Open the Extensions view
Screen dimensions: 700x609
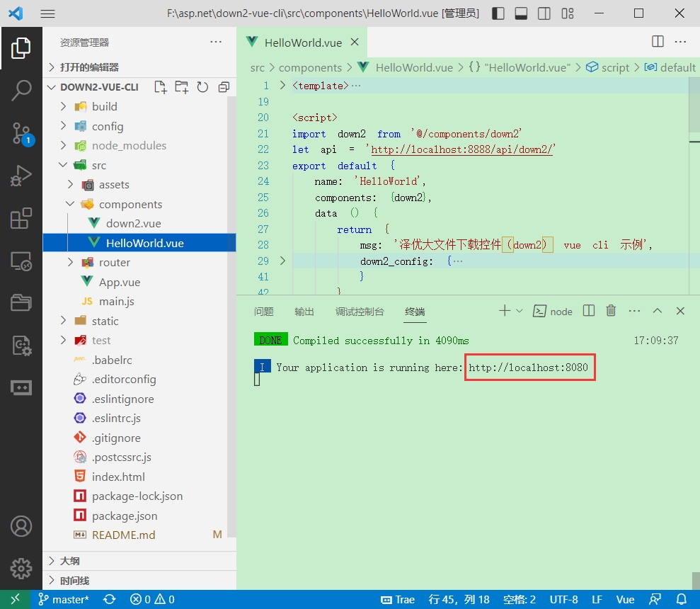(21, 219)
